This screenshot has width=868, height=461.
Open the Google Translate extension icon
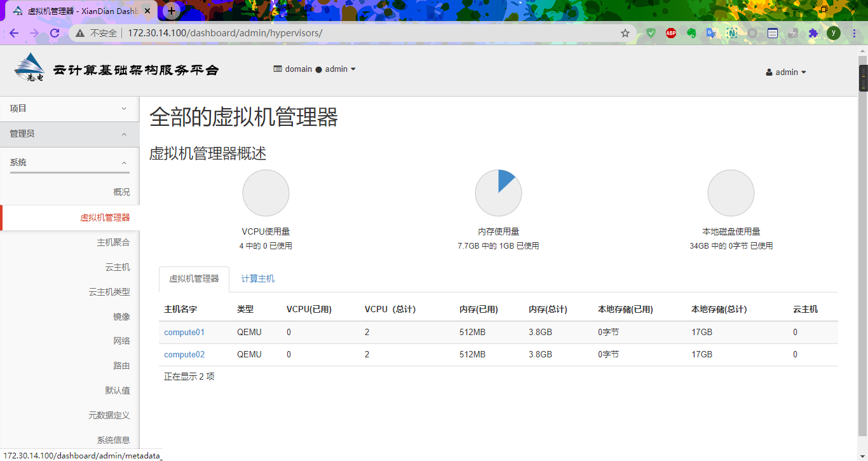point(711,32)
